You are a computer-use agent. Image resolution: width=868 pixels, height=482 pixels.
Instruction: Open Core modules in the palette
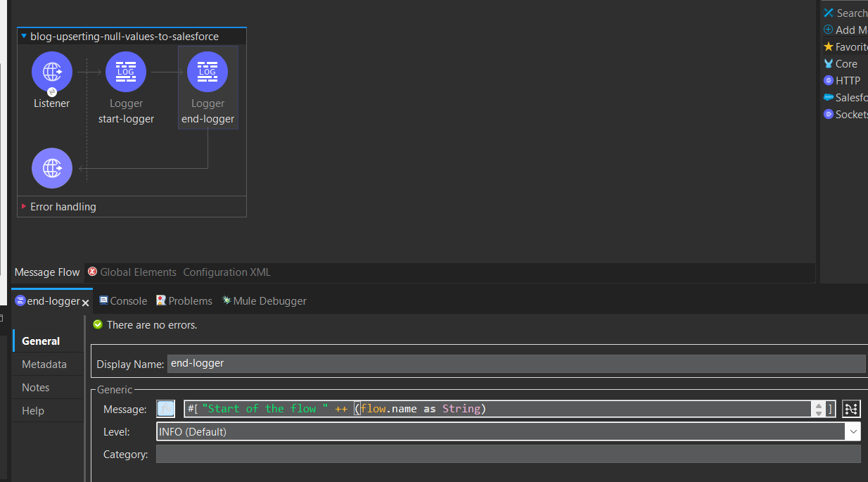pos(845,63)
